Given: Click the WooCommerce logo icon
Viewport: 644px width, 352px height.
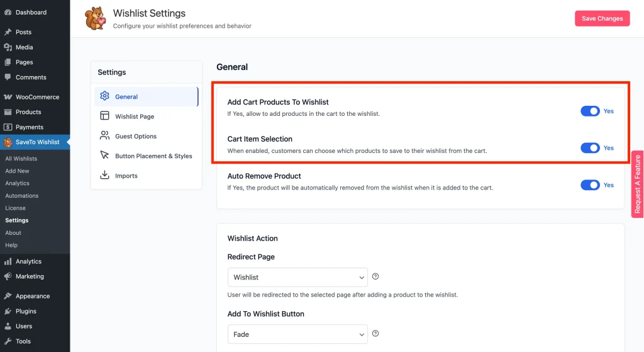Looking at the screenshot, I should pos(8,97).
